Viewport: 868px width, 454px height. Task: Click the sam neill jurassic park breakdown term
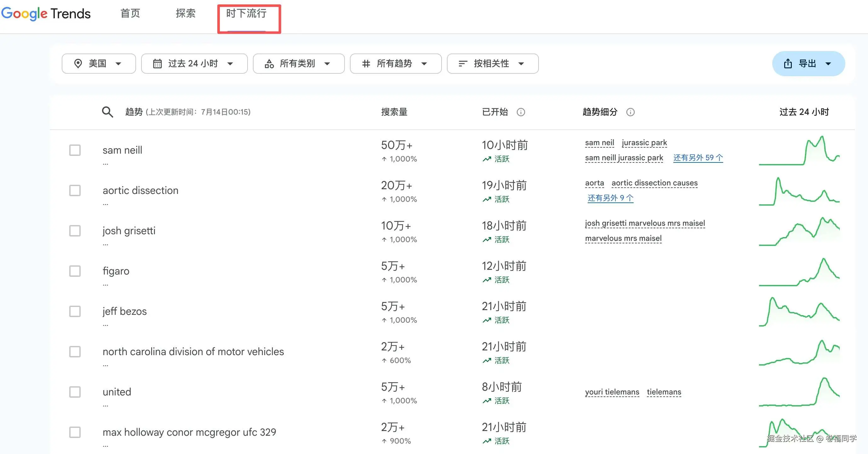pyautogui.click(x=624, y=158)
